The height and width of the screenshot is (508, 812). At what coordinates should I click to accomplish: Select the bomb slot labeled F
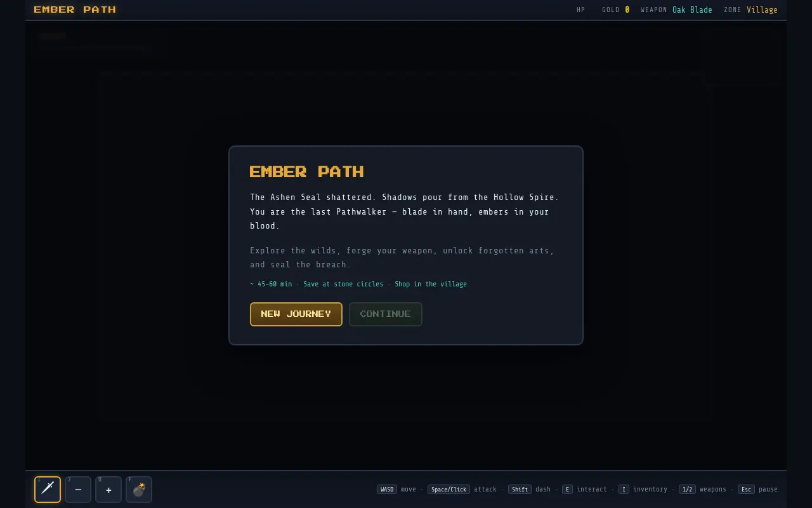(139, 490)
